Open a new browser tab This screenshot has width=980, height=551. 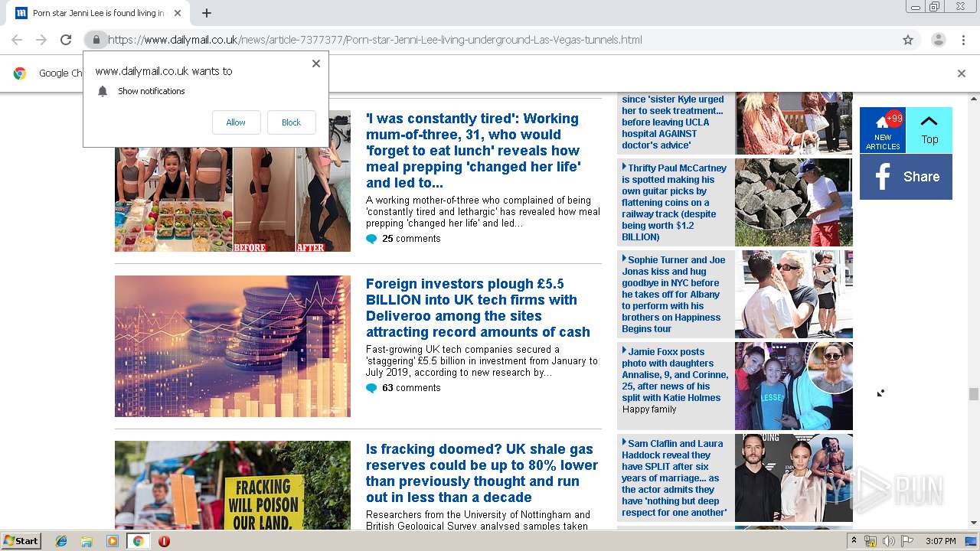207,13
